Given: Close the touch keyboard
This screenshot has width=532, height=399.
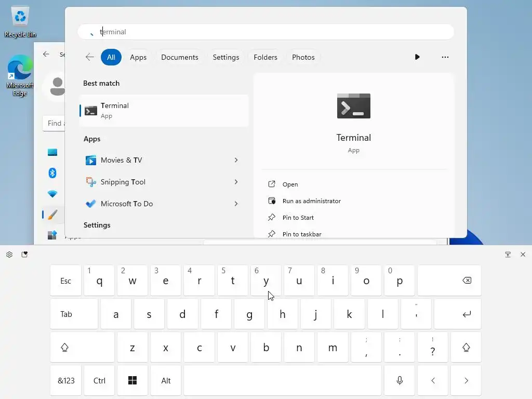Looking at the screenshot, I should click(523, 255).
